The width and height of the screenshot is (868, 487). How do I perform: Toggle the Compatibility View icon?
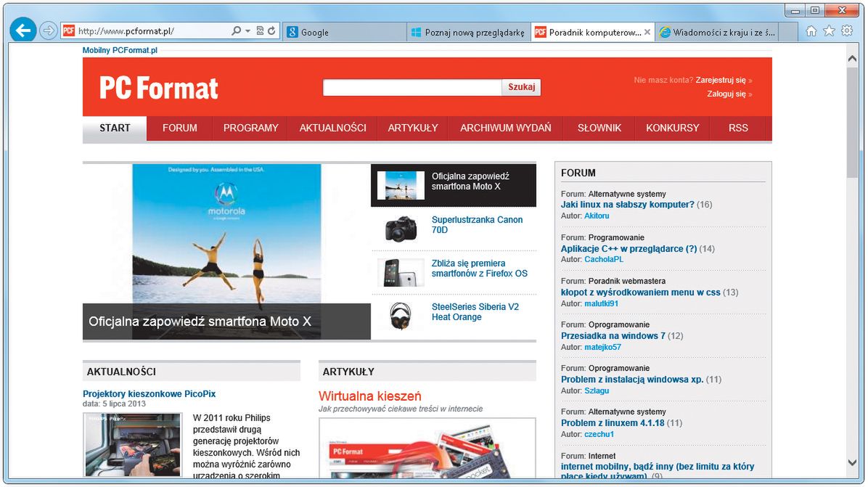pyautogui.click(x=260, y=31)
